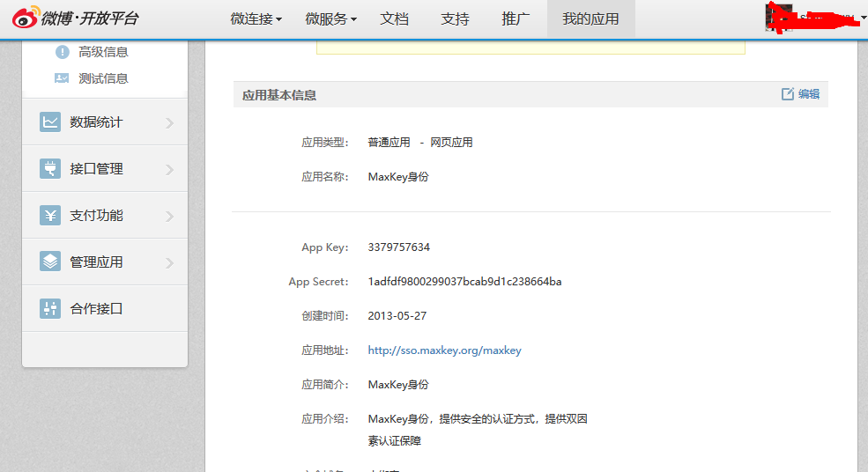Click the edit pencil icon beside 编辑
The image size is (868, 472).
pyautogui.click(x=788, y=94)
